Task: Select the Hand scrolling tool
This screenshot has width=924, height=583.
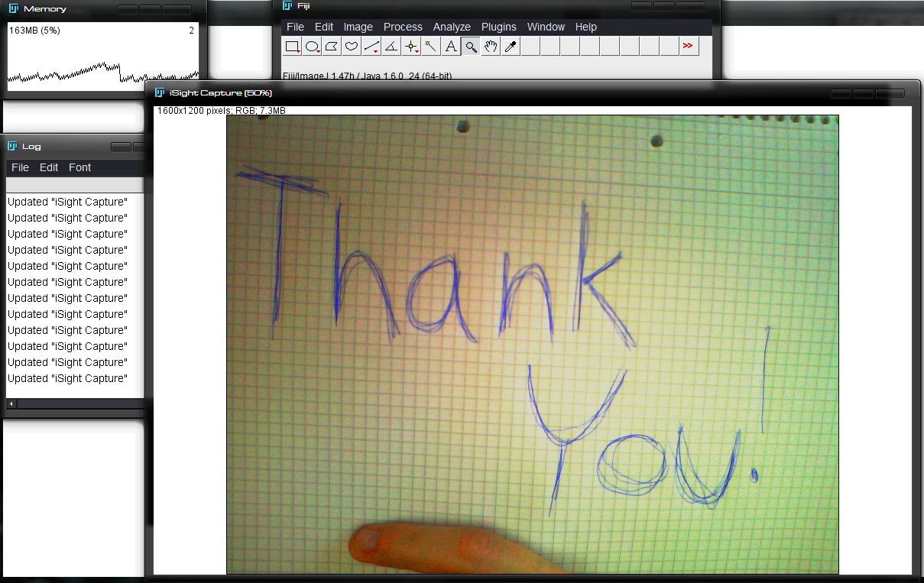Action: click(x=491, y=47)
